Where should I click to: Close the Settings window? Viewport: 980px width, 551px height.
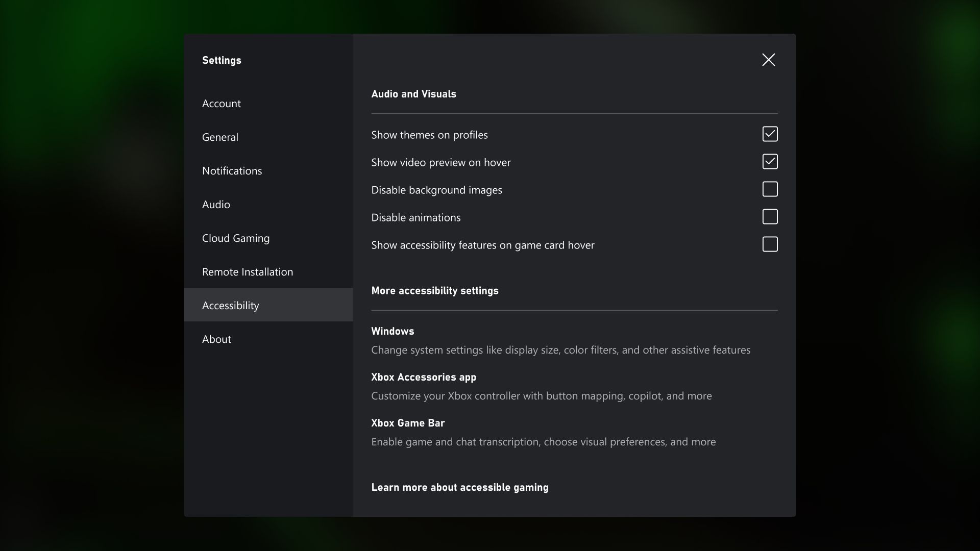click(769, 60)
